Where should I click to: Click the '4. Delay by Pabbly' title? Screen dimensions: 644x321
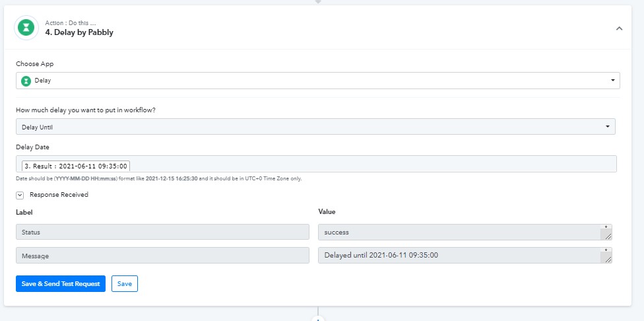79,32
